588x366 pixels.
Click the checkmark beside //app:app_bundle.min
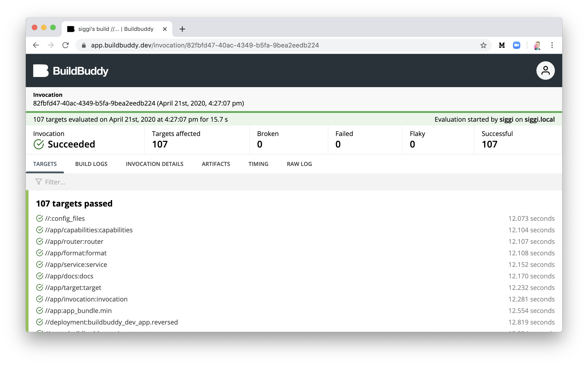click(40, 310)
